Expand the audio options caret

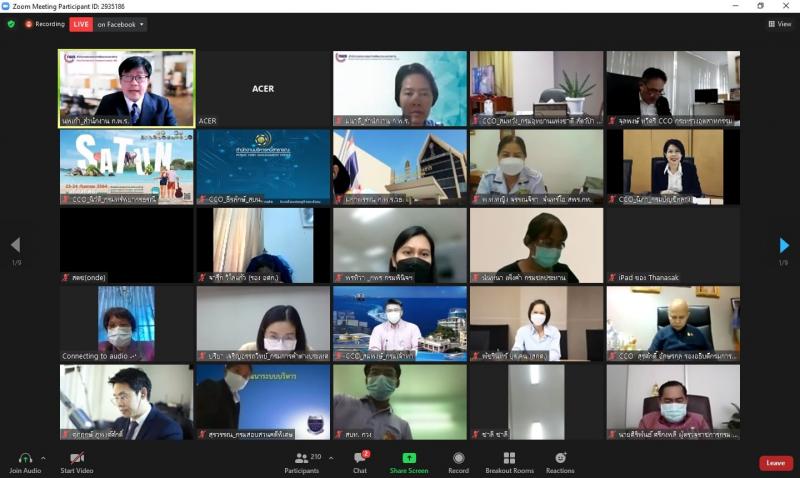(43, 458)
